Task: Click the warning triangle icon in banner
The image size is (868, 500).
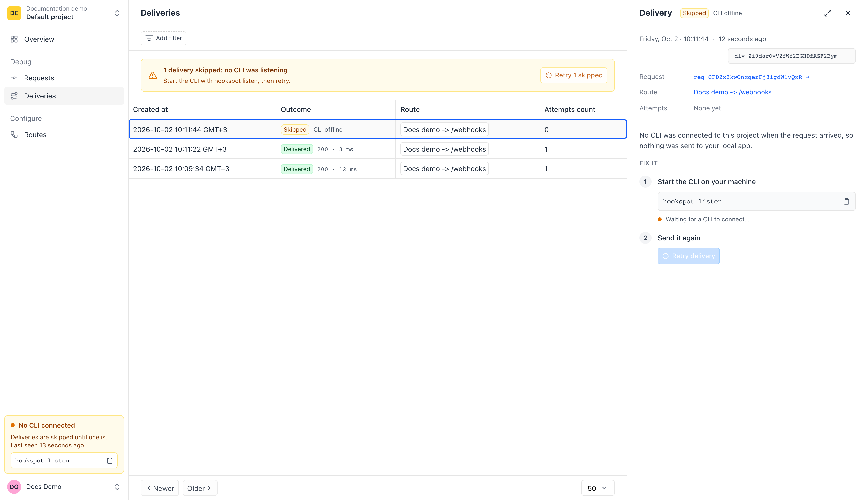Action: click(152, 75)
